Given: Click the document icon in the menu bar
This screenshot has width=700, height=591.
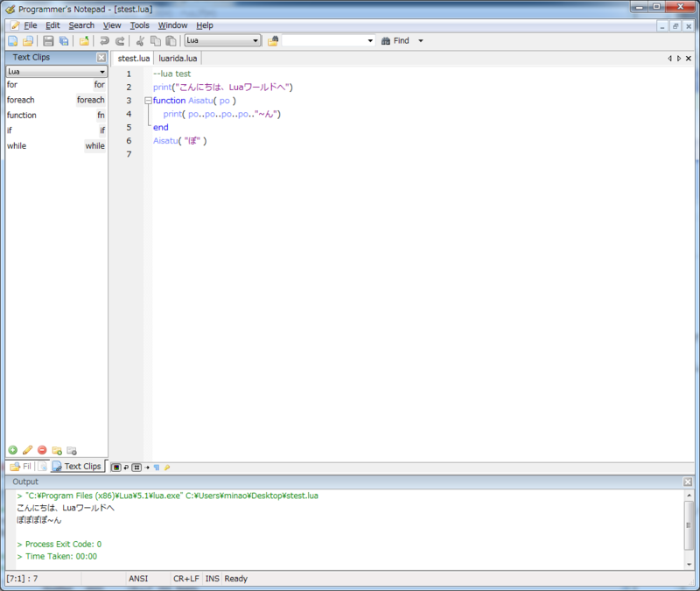Looking at the screenshot, I should (15, 25).
